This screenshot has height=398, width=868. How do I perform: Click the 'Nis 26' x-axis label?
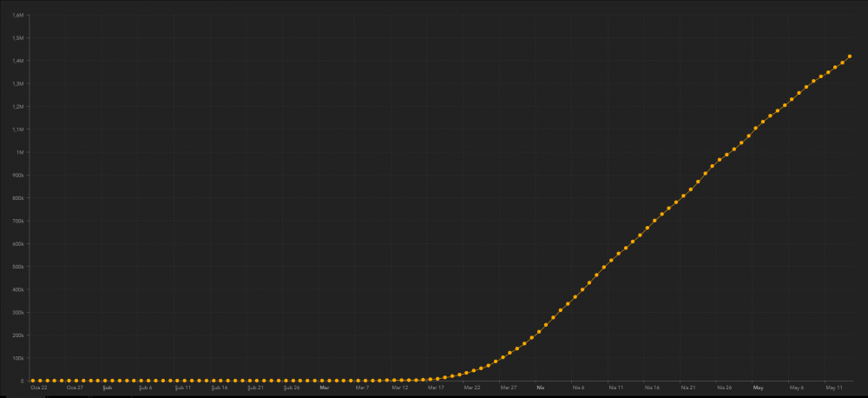click(724, 388)
